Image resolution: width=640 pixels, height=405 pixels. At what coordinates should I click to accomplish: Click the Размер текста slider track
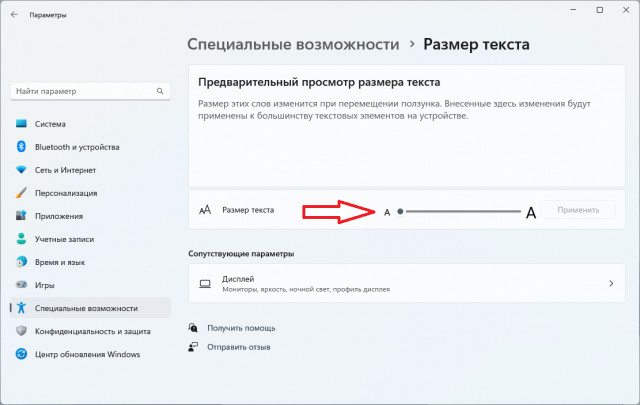[460, 211]
